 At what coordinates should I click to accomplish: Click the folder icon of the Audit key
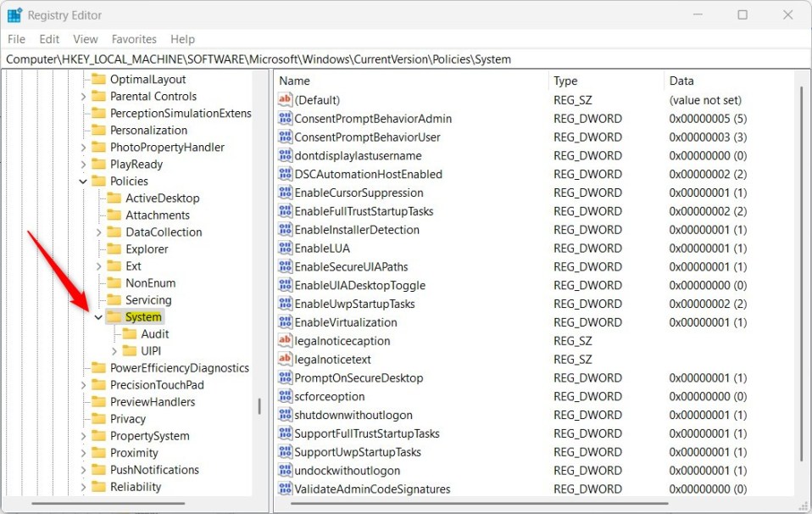pos(130,333)
